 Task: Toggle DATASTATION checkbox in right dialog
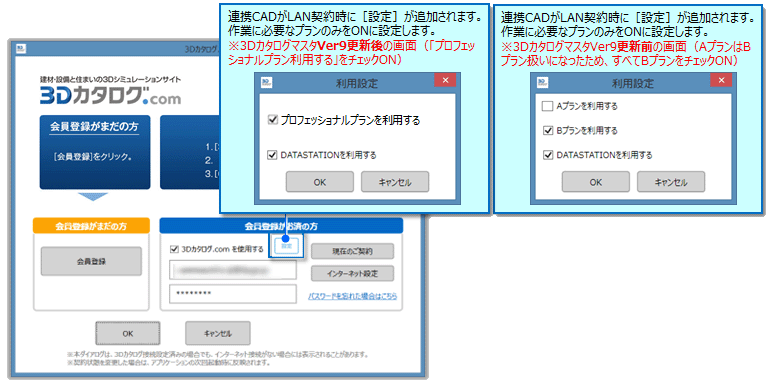[x=547, y=155]
